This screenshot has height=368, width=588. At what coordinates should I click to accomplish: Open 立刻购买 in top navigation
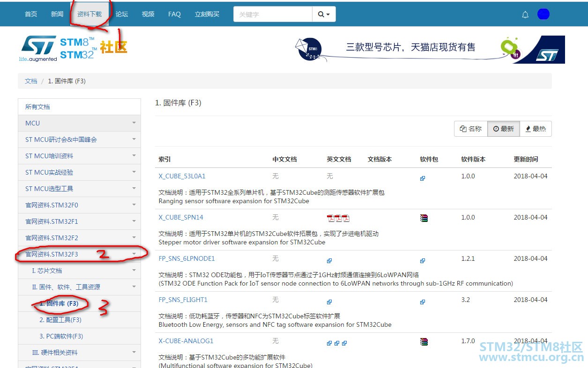(x=207, y=14)
